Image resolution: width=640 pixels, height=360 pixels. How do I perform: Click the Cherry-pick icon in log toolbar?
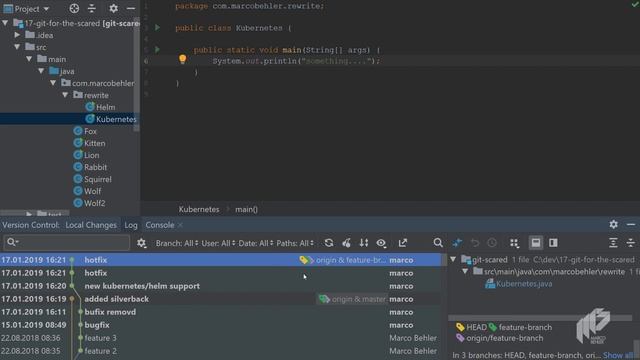coord(347,243)
